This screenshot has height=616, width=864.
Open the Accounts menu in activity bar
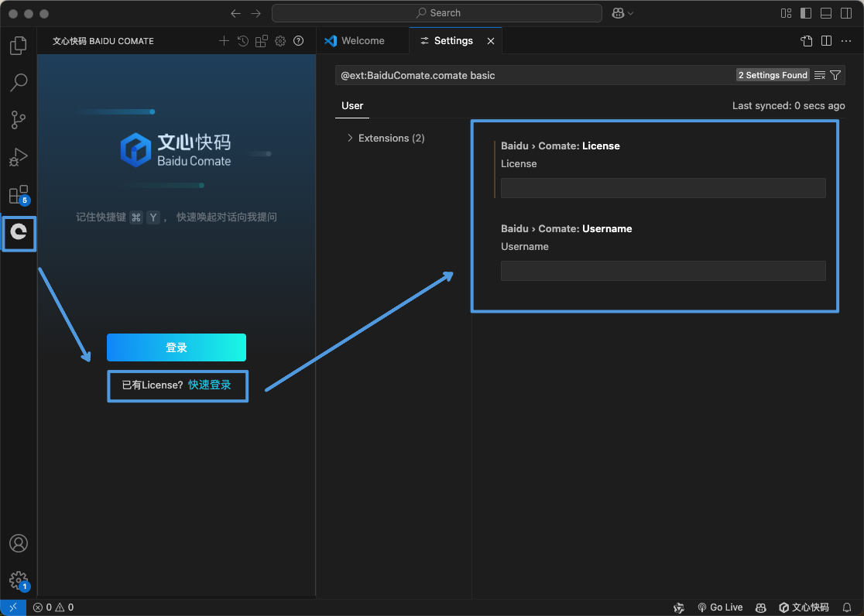click(x=18, y=543)
